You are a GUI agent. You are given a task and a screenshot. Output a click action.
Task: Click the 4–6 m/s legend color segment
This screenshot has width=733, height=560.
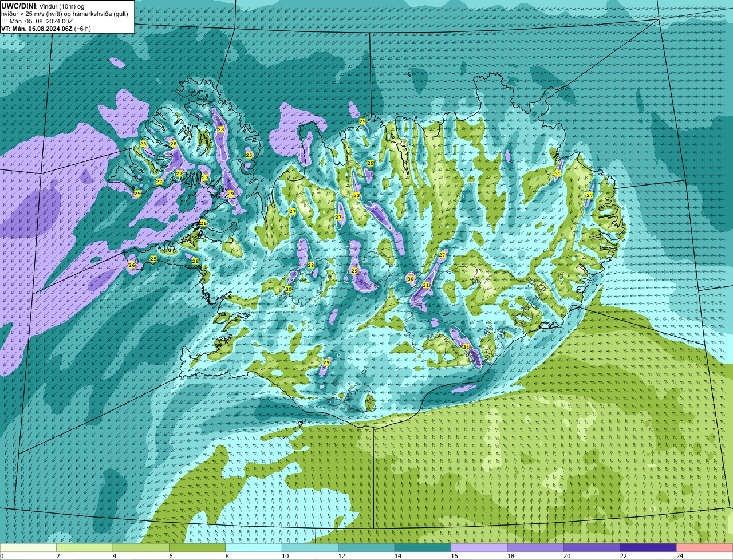click(142, 547)
